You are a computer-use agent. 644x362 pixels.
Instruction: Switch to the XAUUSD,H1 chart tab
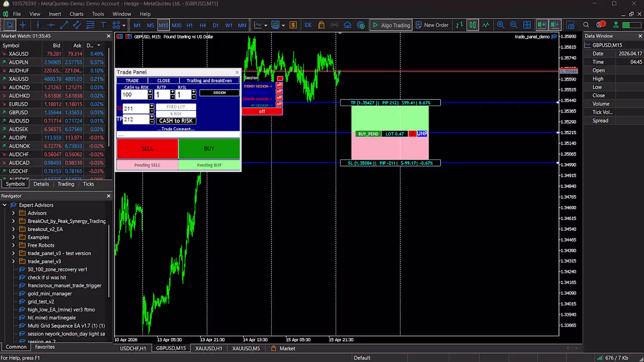tap(209, 349)
